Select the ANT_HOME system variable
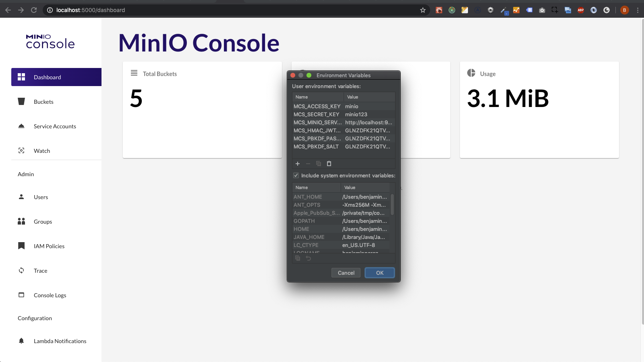This screenshot has height=362, width=644. pyautogui.click(x=341, y=197)
